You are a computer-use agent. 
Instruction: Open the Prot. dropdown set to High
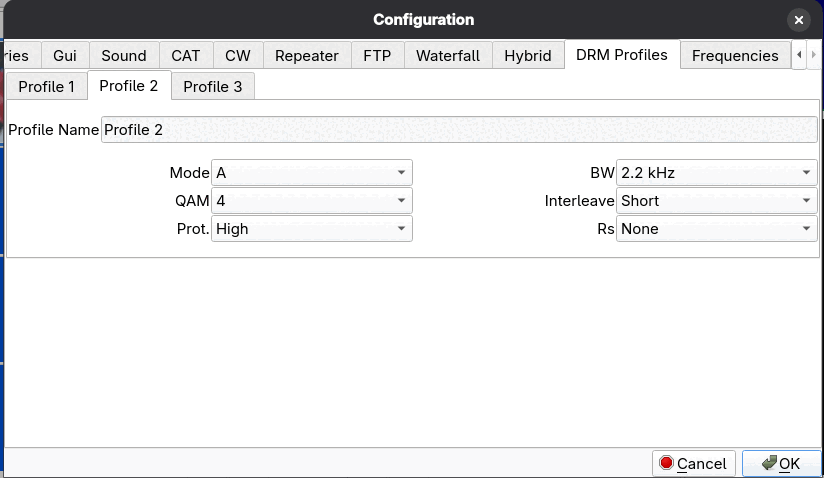click(312, 228)
